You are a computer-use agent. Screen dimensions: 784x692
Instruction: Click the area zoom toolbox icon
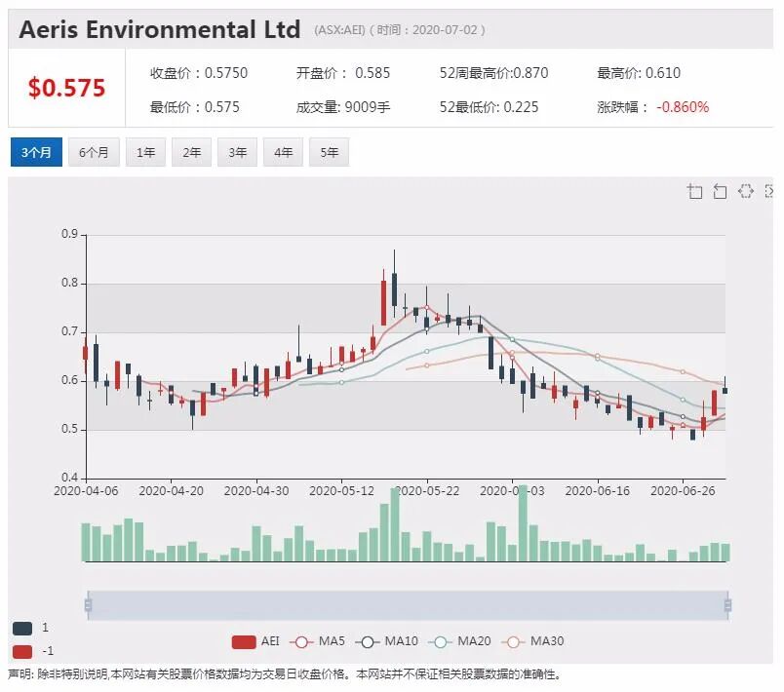tap(694, 191)
